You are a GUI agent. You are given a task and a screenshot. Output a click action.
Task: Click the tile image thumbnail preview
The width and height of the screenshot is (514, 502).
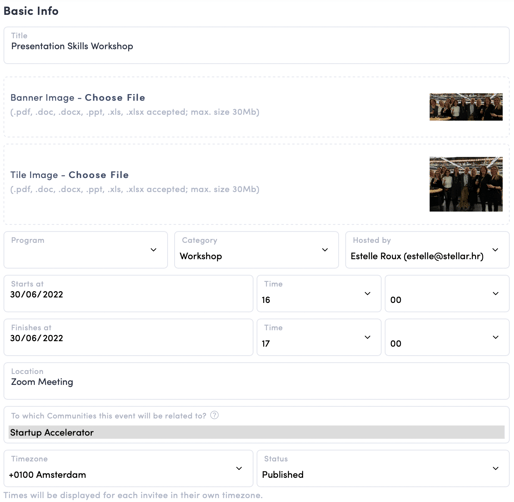pos(466,184)
